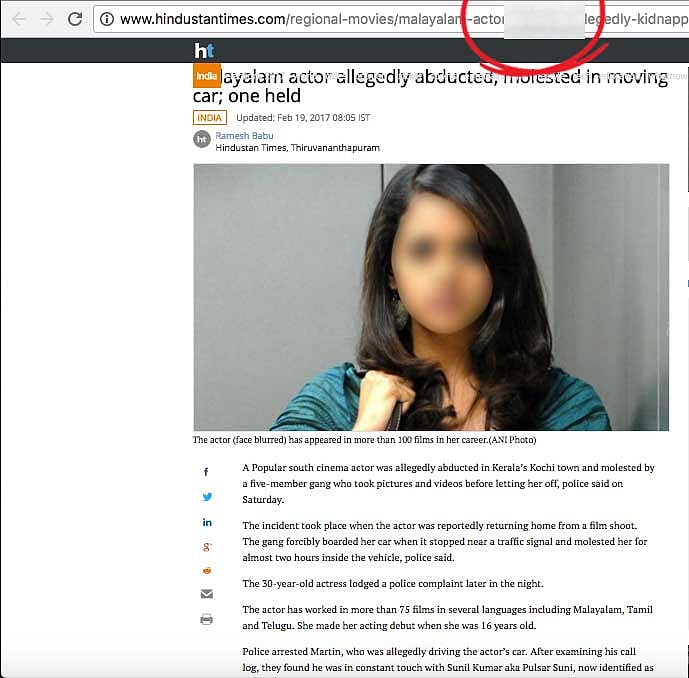
Task: Click the paragraph starting 'Police arrested Martin'
Action: pos(448,660)
